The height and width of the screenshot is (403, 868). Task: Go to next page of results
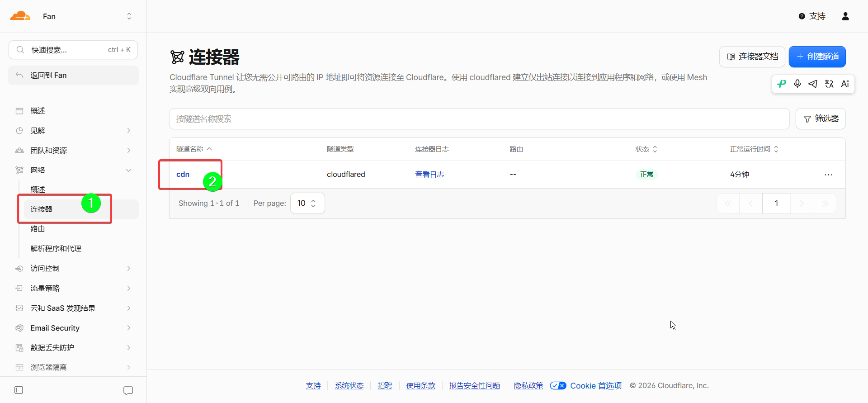[802, 204]
